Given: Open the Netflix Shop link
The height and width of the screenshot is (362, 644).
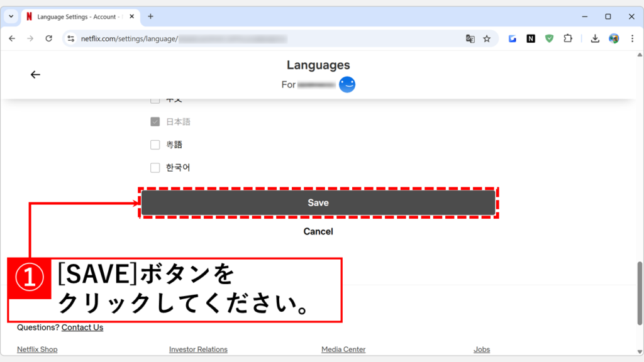Looking at the screenshot, I should [37, 349].
